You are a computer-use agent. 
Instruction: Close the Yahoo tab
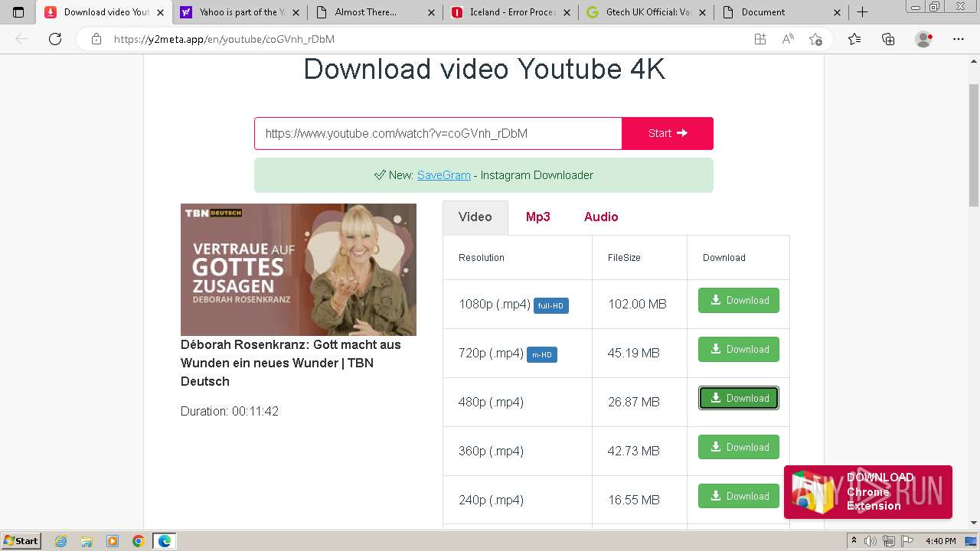coord(295,12)
